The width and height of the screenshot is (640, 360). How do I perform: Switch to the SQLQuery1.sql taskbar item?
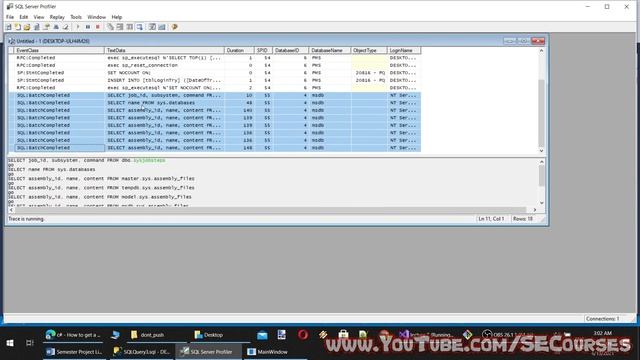(x=142, y=352)
